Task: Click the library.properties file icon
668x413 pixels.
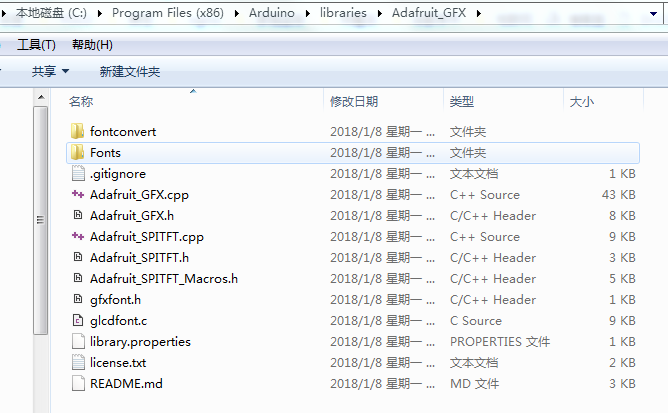Action: pyautogui.click(x=78, y=341)
